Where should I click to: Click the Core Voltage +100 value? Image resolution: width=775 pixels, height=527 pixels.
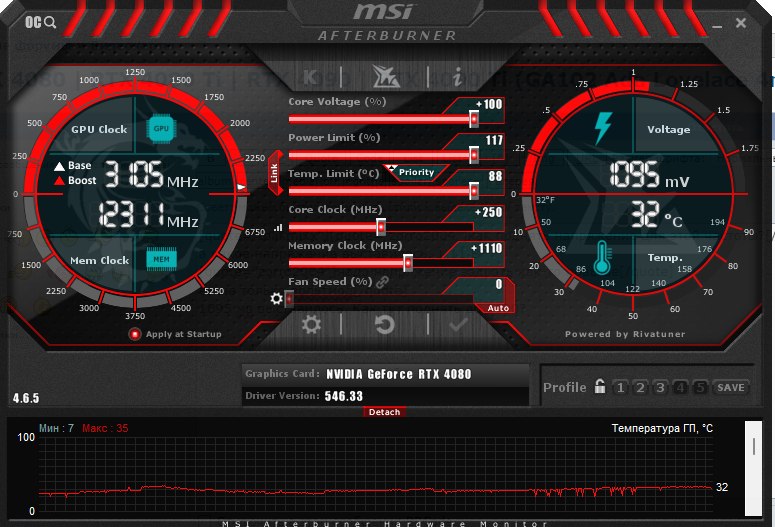click(x=489, y=104)
